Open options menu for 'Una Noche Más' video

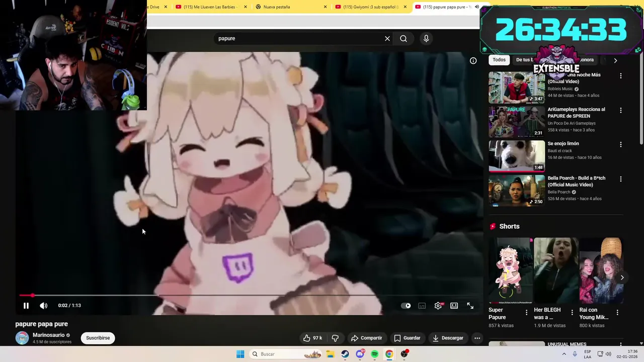click(x=620, y=75)
